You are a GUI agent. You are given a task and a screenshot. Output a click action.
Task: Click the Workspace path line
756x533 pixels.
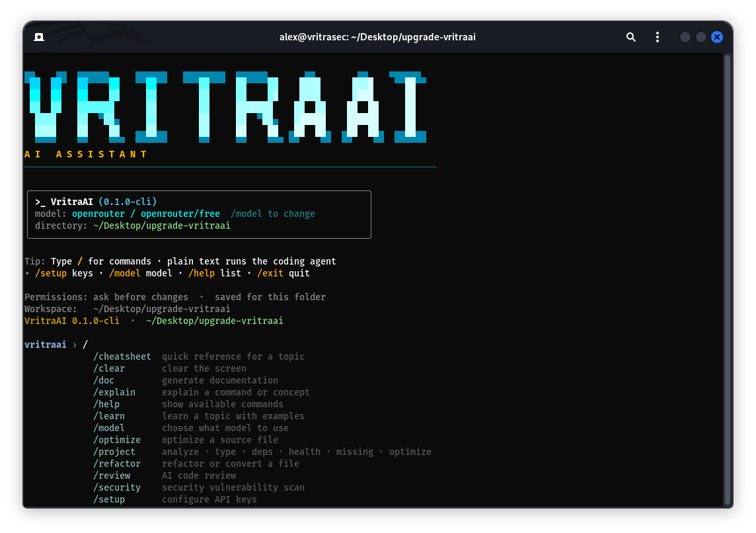128,309
